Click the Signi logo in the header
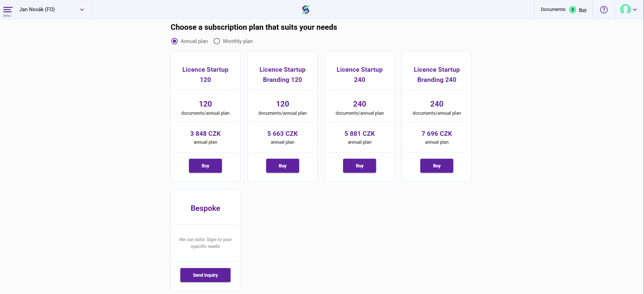 pos(306,10)
